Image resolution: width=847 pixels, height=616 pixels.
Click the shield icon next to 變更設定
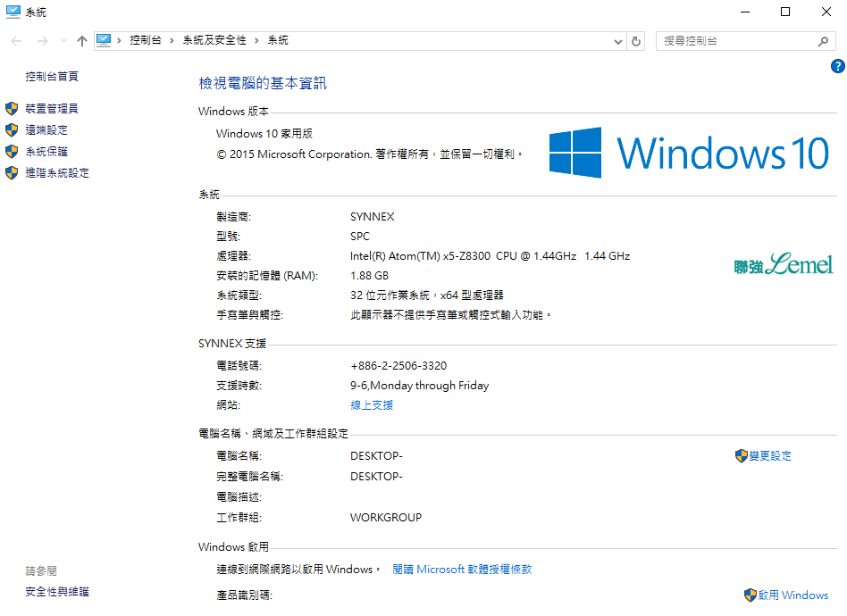coord(742,456)
